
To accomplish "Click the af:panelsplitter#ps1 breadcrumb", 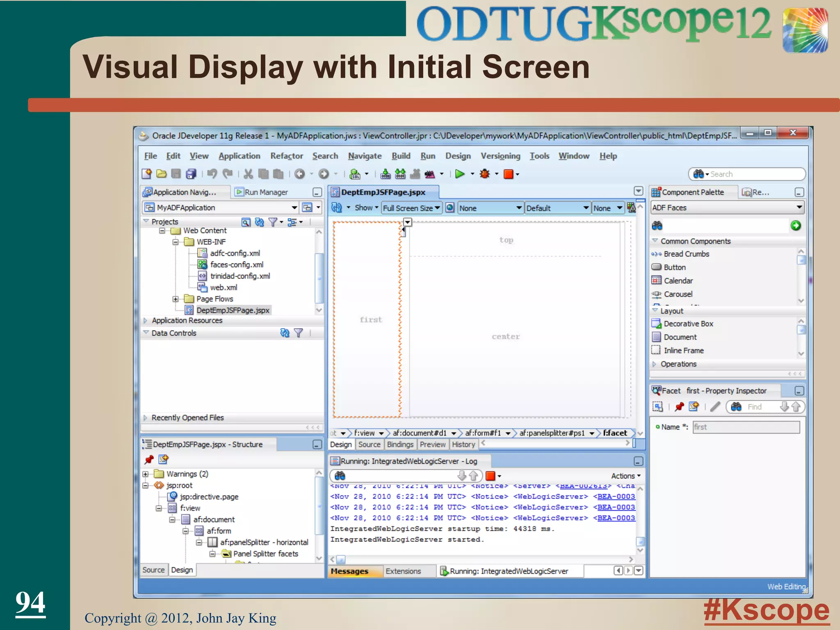I will [x=552, y=433].
